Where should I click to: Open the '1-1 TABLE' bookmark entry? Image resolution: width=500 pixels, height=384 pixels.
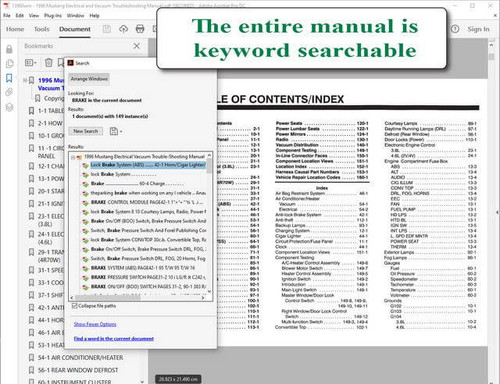point(50,111)
